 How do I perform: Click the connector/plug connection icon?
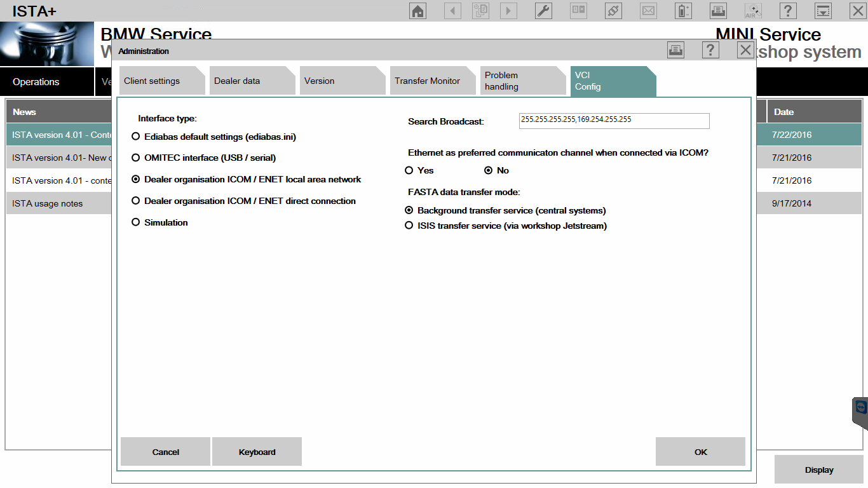[x=613, y=11]
